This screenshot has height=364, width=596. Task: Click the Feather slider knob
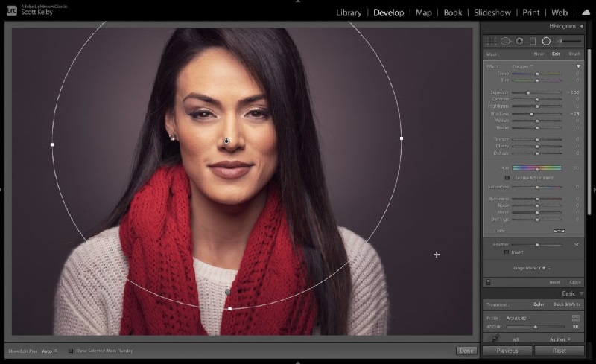[x=537, y=245]
